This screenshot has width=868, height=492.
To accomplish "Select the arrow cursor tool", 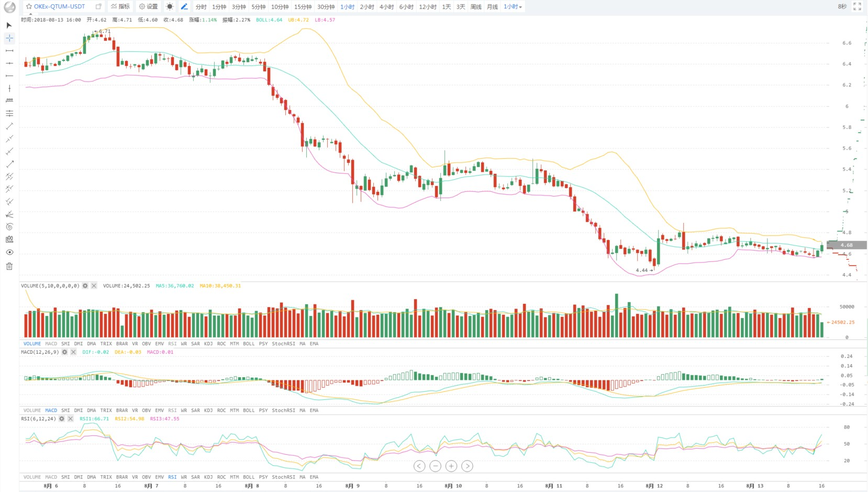I will pyautogui.click(x=9, y=25).
